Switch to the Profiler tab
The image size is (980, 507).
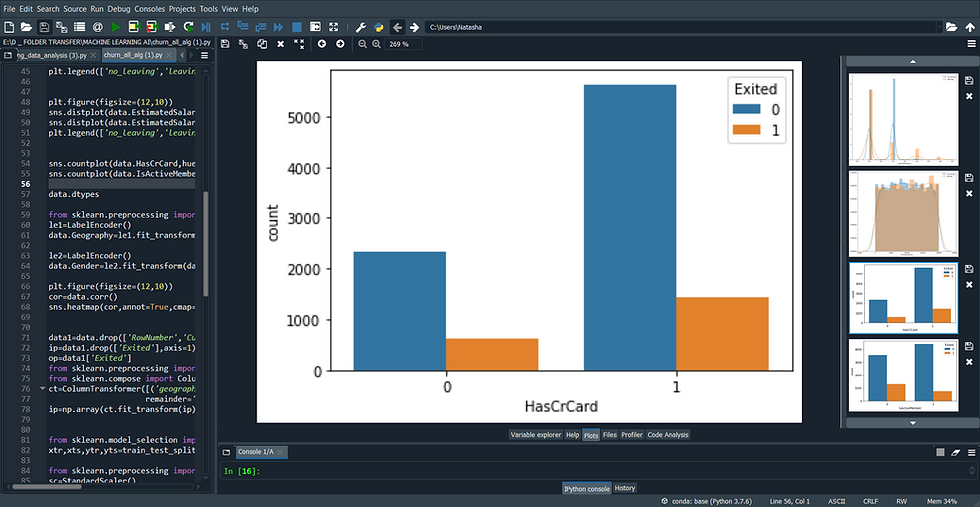click(x=632, y=434)
